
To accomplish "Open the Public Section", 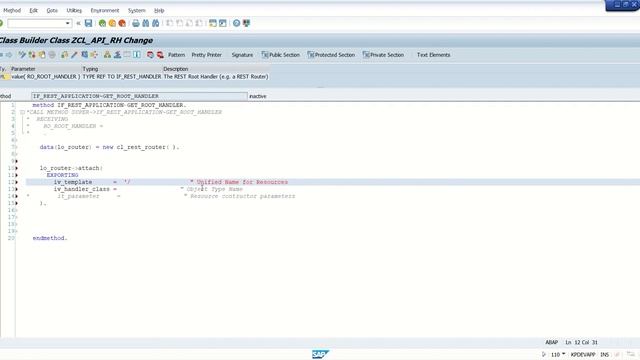I will pos(280,55).
